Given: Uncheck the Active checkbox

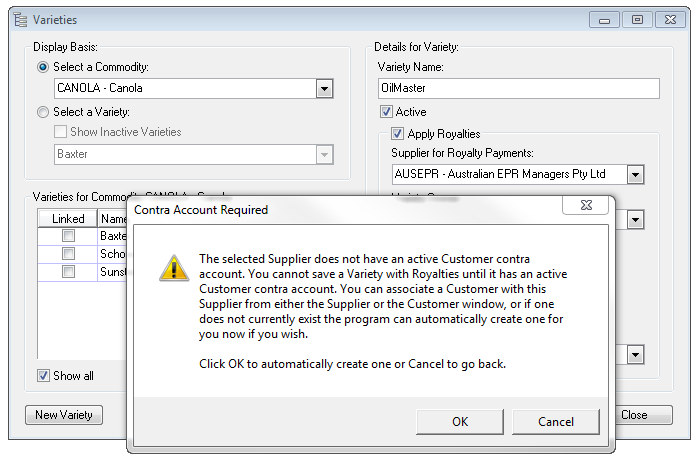Looking at the screenshot, I should click(386, 112).
